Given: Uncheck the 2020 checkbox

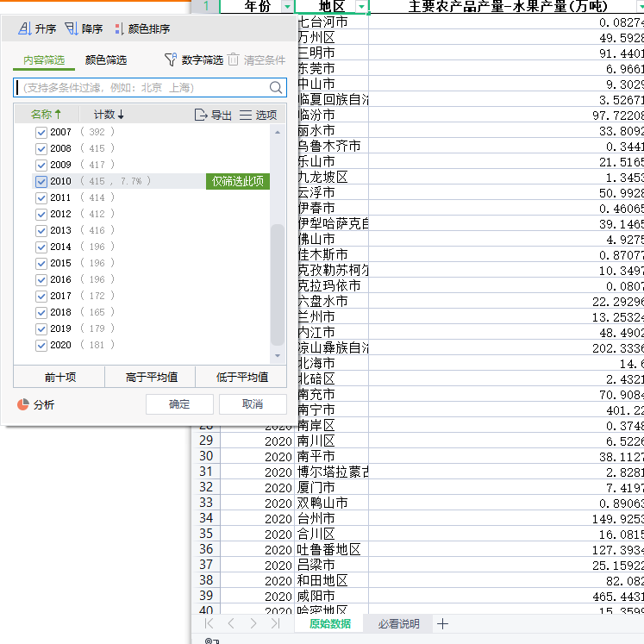Looking at the screenshot, I should (41, 346).
